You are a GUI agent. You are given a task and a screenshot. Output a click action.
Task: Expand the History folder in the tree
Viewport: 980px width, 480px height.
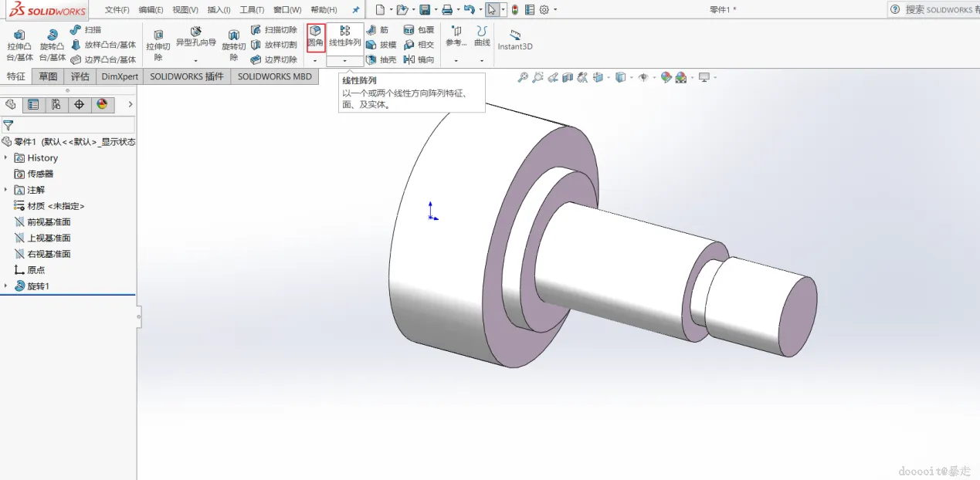pos(6,157)
